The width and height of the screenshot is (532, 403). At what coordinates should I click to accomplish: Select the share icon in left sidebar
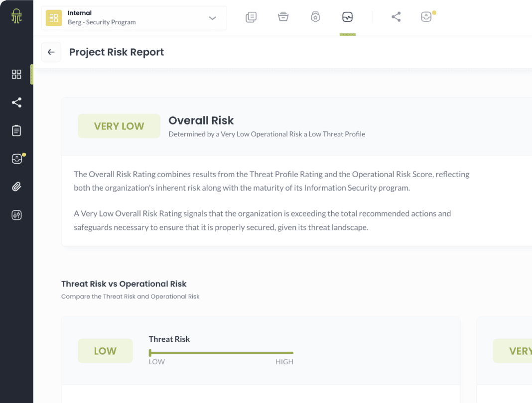click(x=16, y=102)
